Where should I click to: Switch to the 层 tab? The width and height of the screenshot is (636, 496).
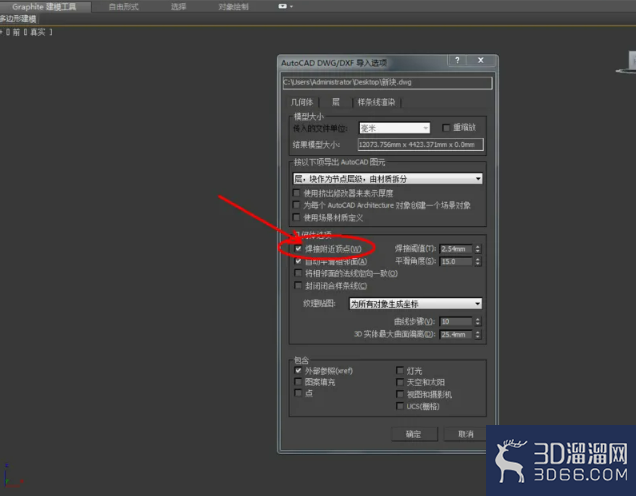point(336,102)
